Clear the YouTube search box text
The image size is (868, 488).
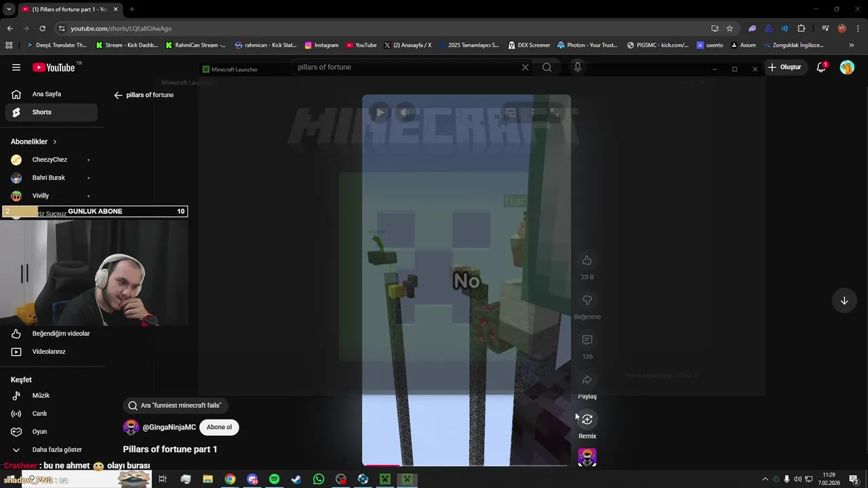[525, 67]
